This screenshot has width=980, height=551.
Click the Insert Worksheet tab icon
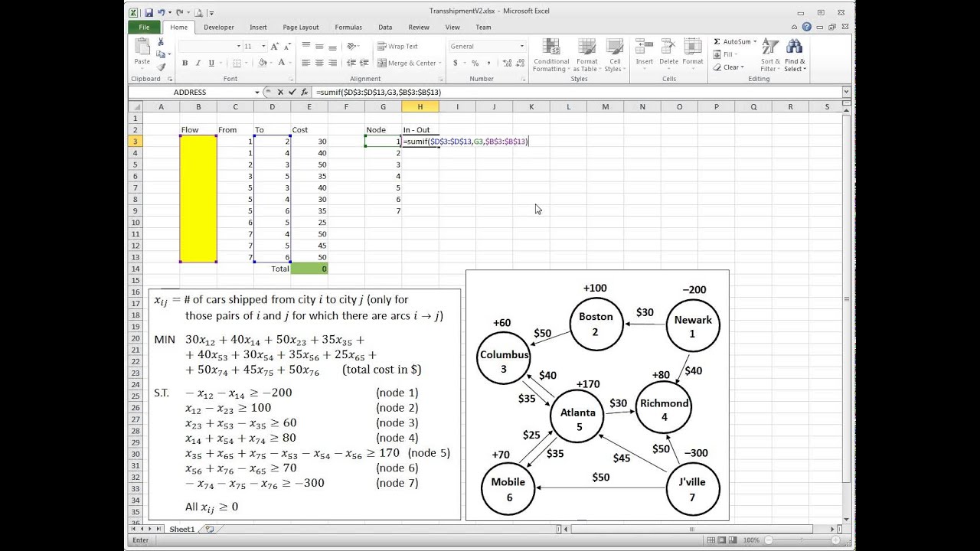209,530
